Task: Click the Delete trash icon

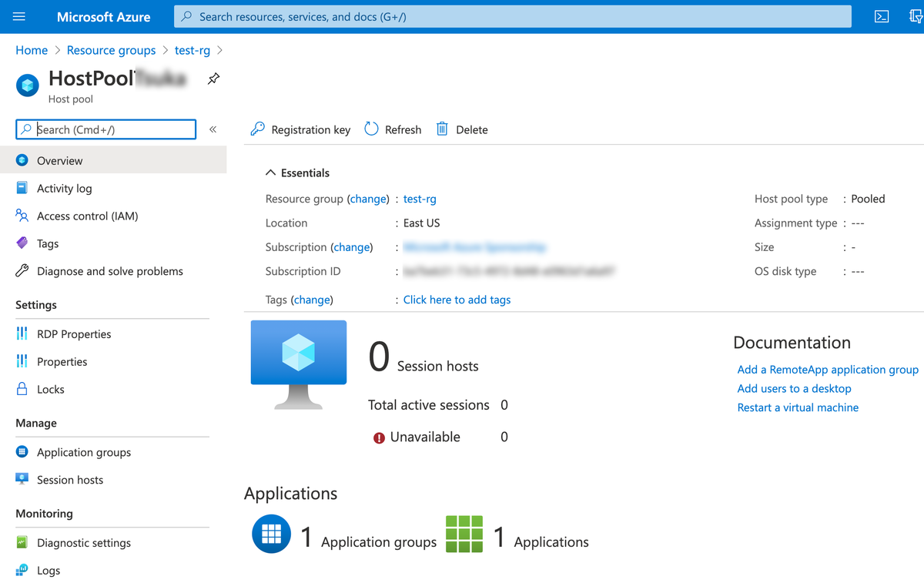Action: [442, 129]
